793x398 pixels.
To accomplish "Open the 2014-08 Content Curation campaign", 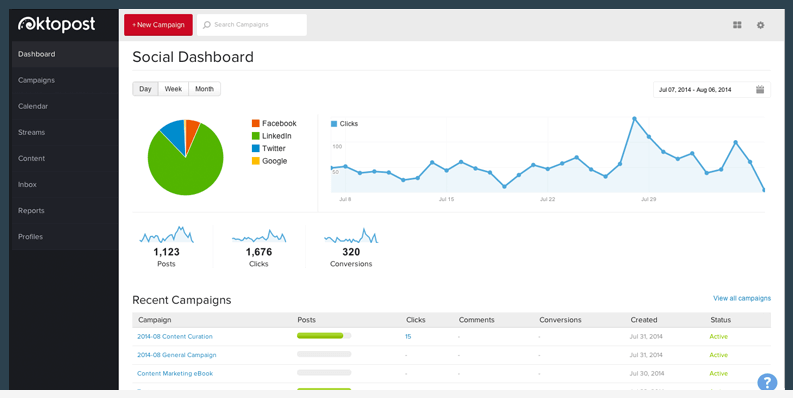I will (x=175, y=336).
